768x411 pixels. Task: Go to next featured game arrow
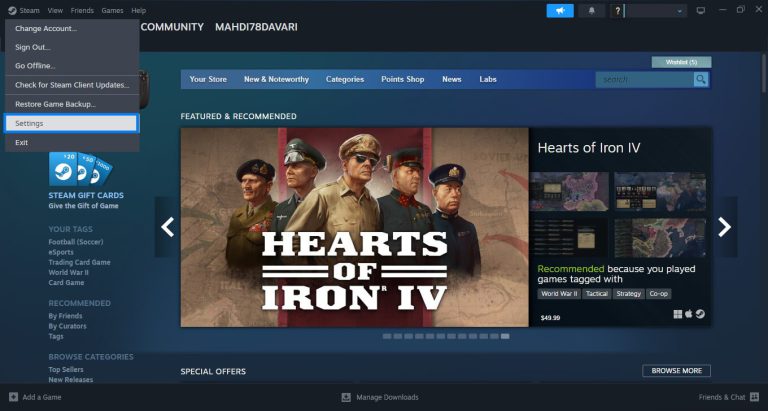click(x=725, y=227)
